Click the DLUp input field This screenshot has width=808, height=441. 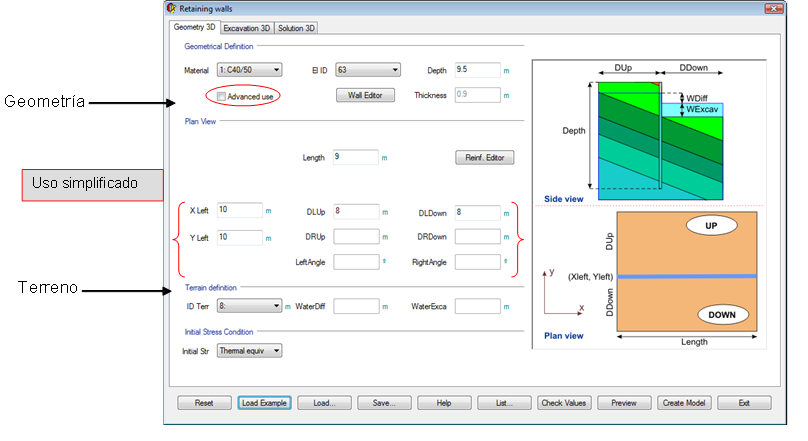356,212
